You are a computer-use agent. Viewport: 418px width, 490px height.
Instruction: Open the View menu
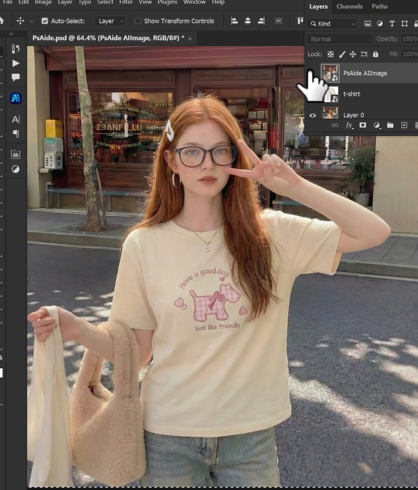(x=145, y=2)
